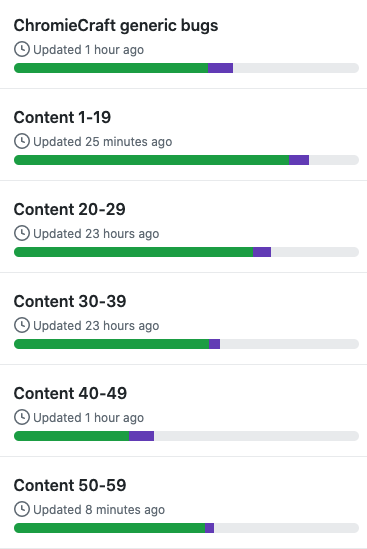Viewport: 367px width, 549px height.
Task: Open the Content 1-19 project
Action: pyautogui.click(x=62, y=117)
